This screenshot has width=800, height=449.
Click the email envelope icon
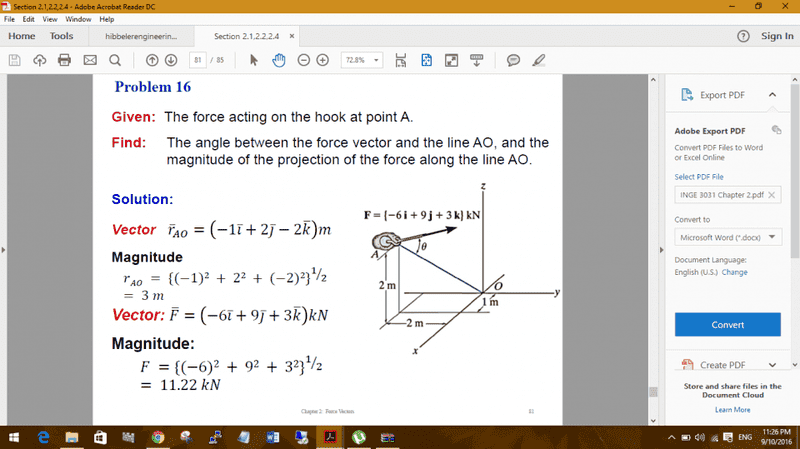click(90, 59)
